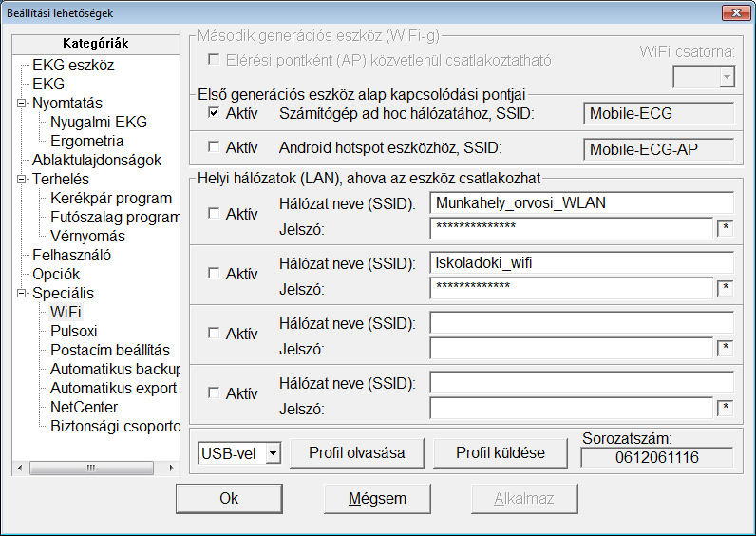Open the WiFi csatorna dropdown
This screenshot has width=756, height=536.
tap(727, 77)
